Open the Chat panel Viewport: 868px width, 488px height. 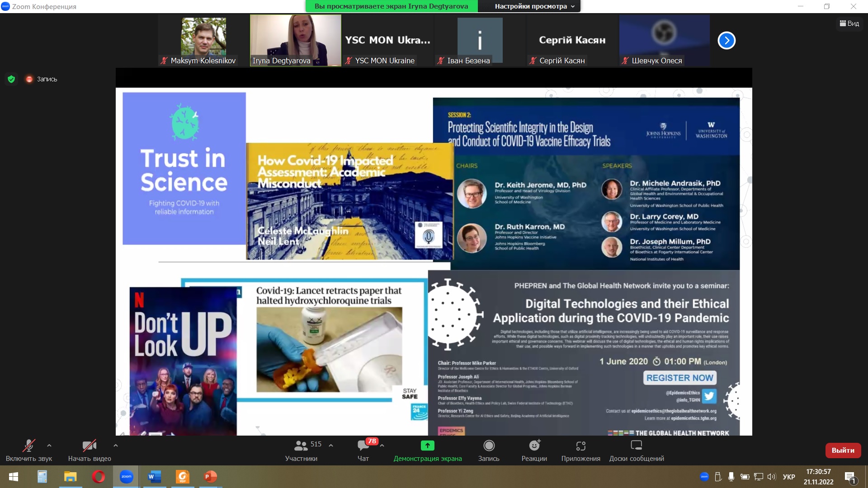(363, 446)
